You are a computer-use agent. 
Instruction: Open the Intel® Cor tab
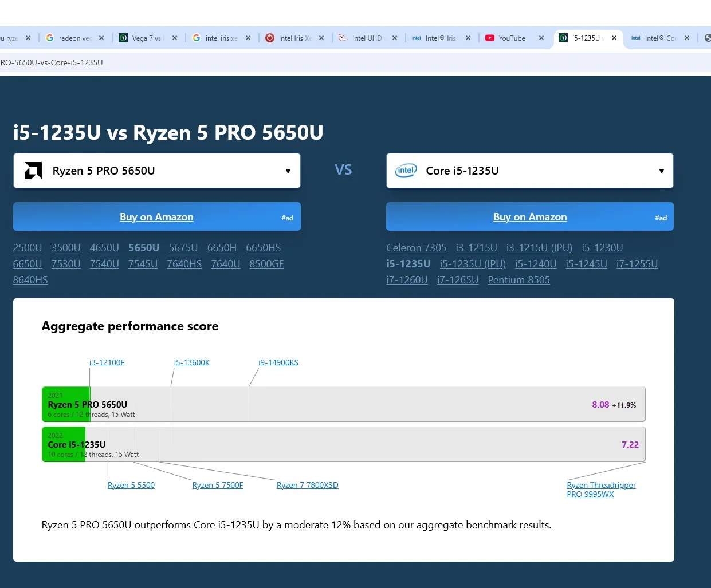661,38
